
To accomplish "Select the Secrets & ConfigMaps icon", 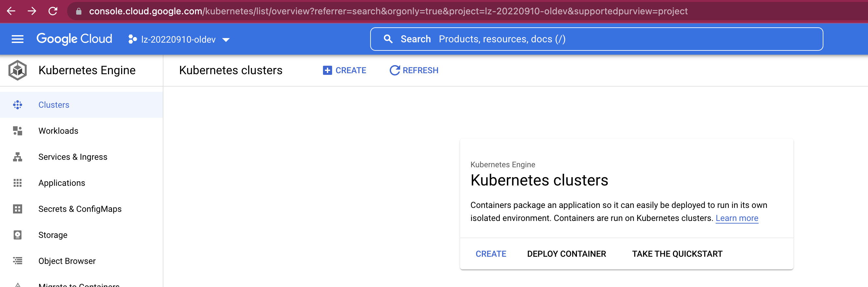I will [x=18, y=209].
